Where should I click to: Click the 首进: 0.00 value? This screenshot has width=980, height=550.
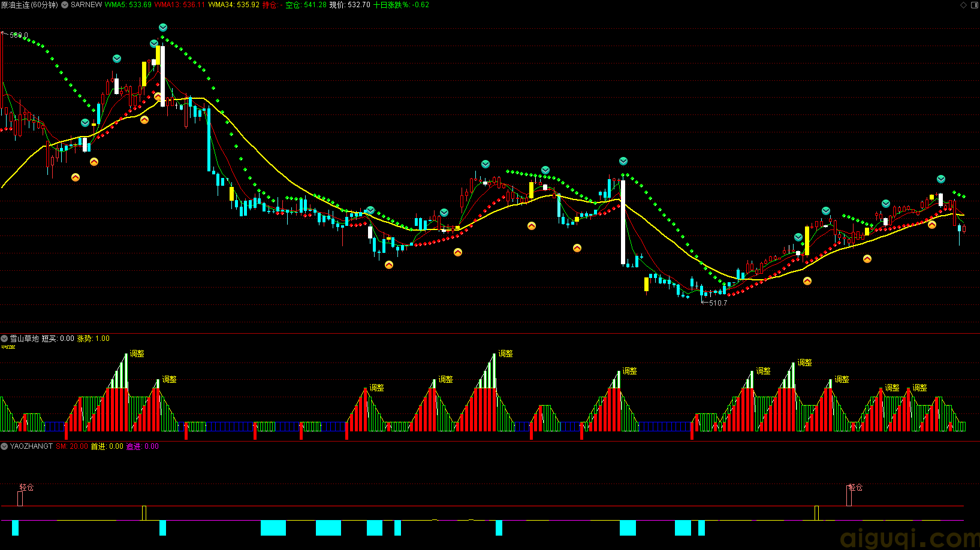(107, 446)
